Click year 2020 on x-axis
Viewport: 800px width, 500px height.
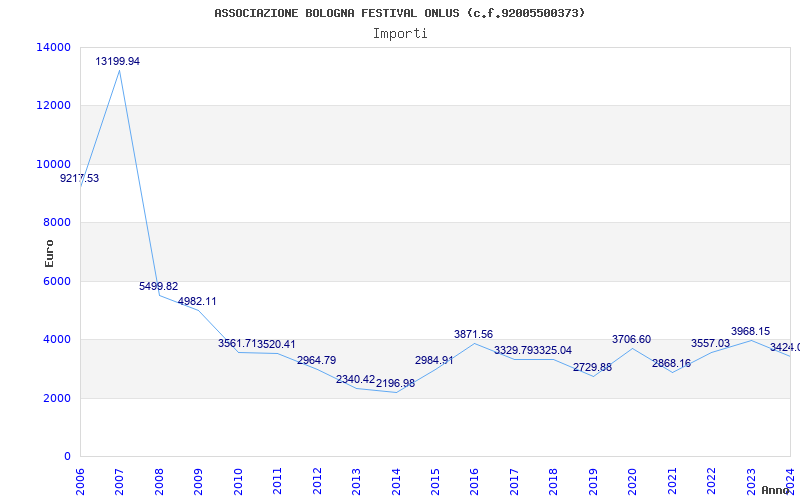click(632, 481)
